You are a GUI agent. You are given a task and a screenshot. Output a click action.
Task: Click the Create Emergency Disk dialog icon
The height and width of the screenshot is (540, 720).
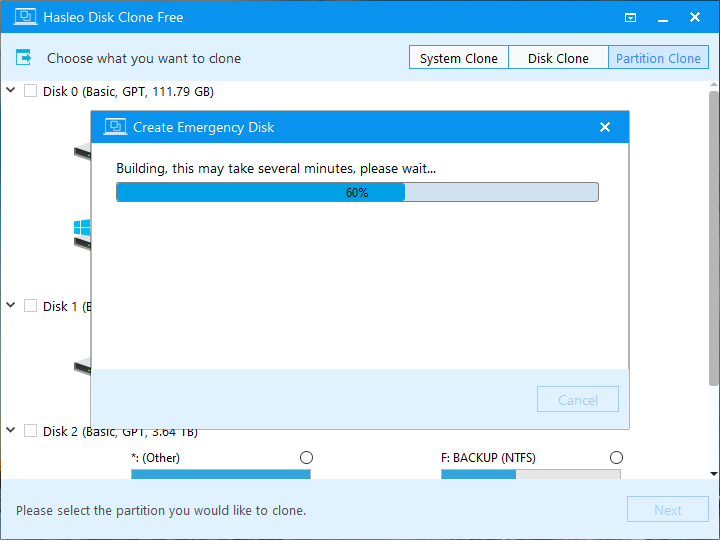(x=115, y=127)
